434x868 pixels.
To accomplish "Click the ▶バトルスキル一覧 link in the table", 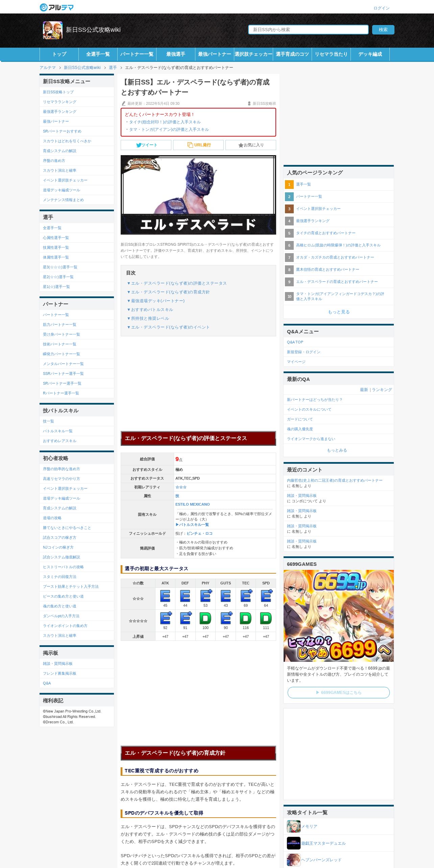I will [x=192, y=525].
